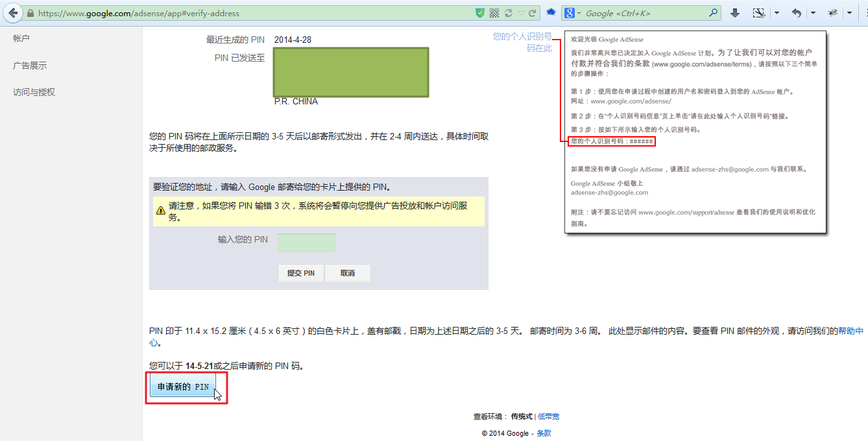This screenshot has width=868, height=441.
Task: Click the green shield security icon
Action: click(x=480, y=13)
